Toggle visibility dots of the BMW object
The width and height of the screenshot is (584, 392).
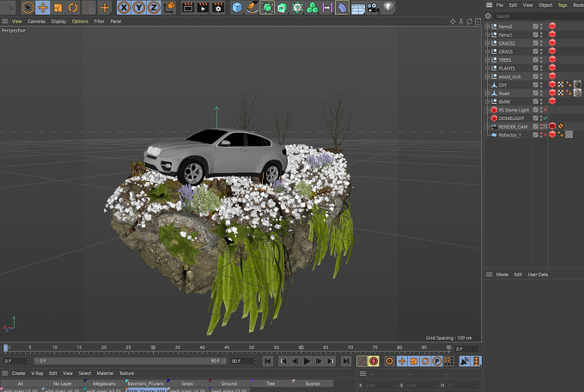(x=541, y=101)
